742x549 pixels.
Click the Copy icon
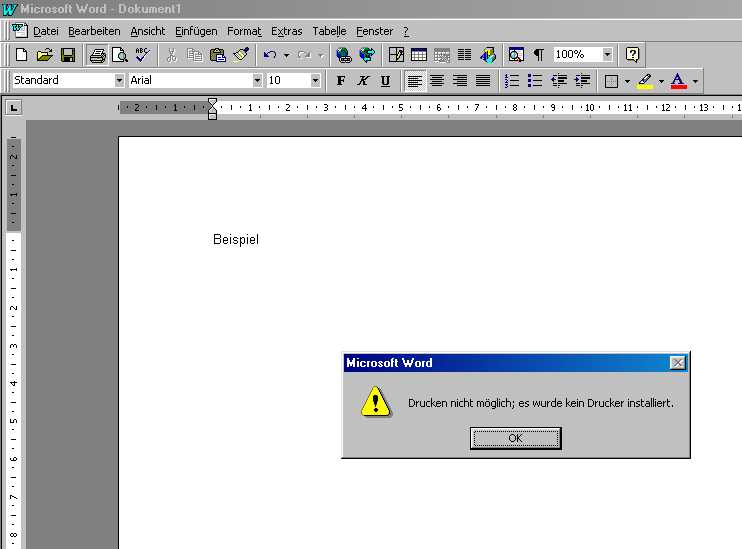point(194,55)
